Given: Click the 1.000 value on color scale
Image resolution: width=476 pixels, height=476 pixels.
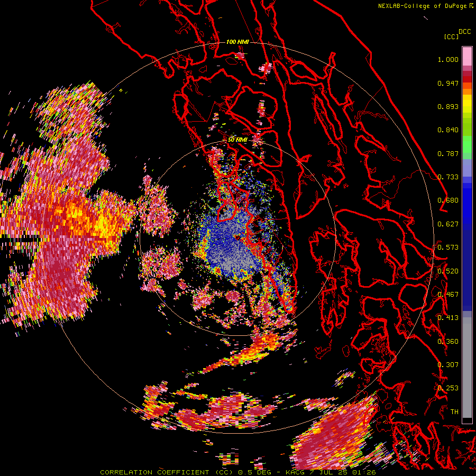Looking at the screenshot, I should click(x=448, y=59).
